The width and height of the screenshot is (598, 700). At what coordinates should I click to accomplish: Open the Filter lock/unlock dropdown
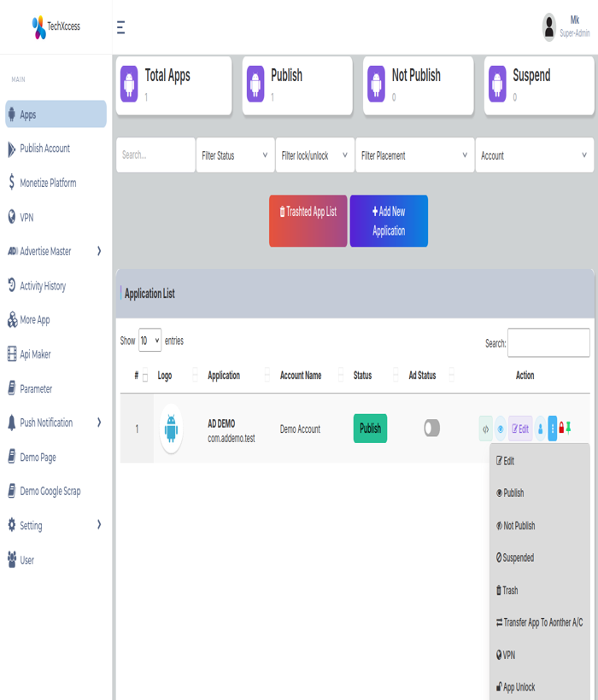click(x=315, y=155)
